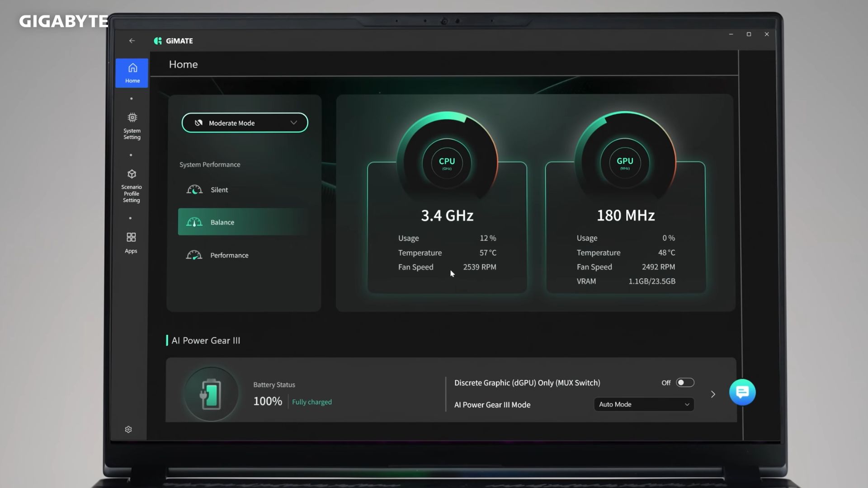Click the CPU frequency gauge
868x488 pixels.
[447, 163]
